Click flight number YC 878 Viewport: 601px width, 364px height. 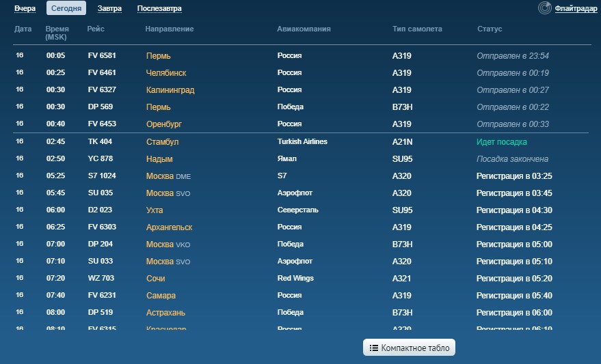coord(101,158)
